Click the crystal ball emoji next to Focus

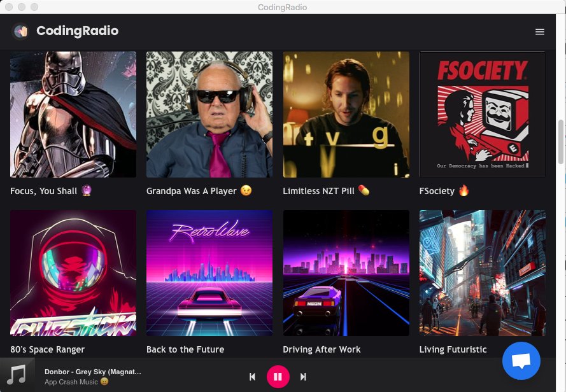[87, 190]
